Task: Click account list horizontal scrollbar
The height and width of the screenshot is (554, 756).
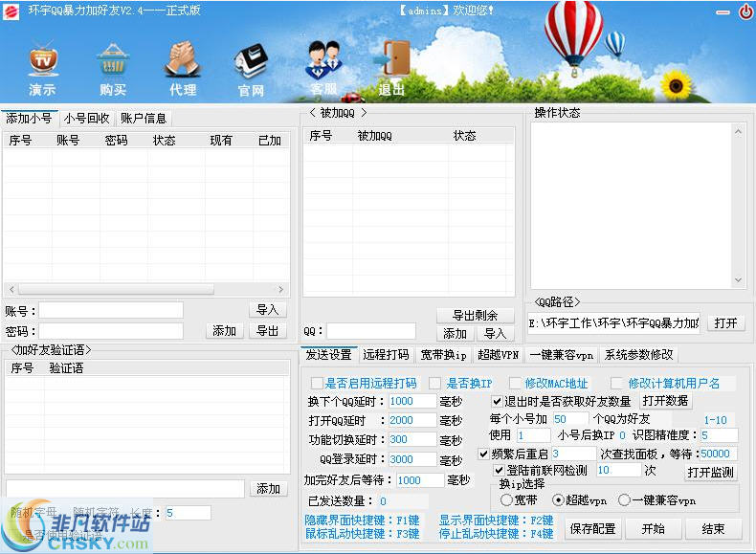Action: click(x=116, y=289)
